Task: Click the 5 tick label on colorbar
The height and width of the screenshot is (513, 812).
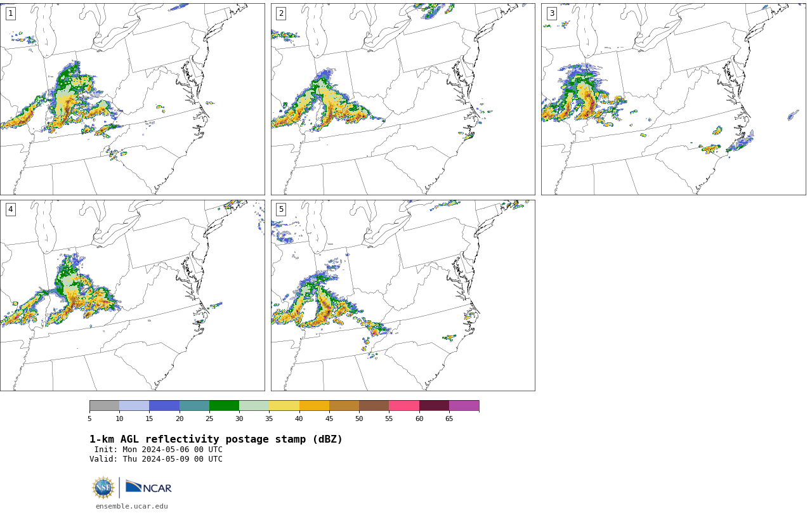Action: tap(89, 419)
